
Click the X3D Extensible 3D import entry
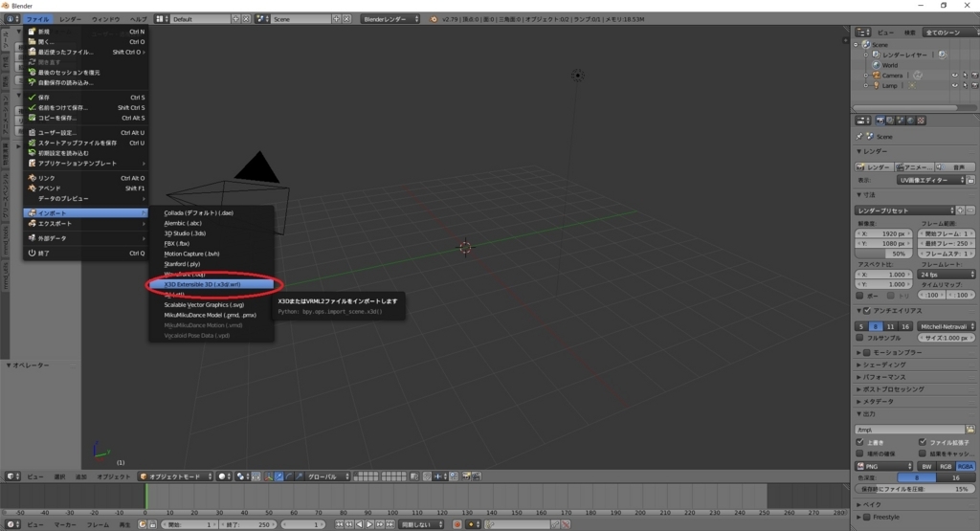point(211,284)
